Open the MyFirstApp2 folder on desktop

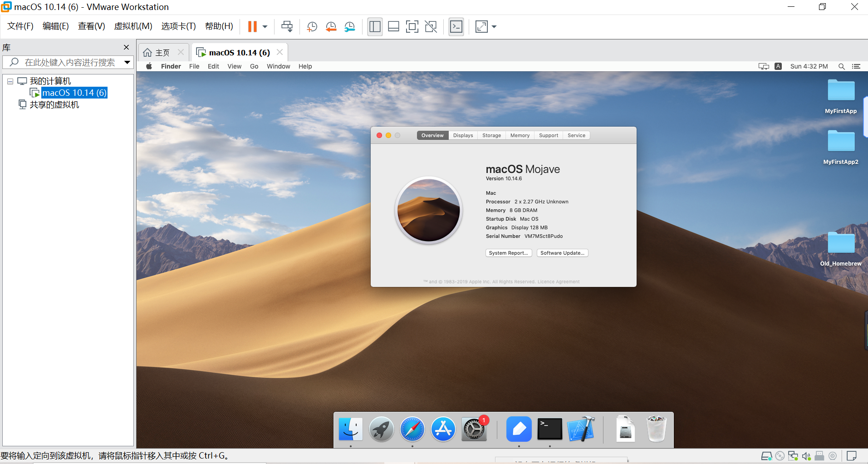tap(841, 147)
